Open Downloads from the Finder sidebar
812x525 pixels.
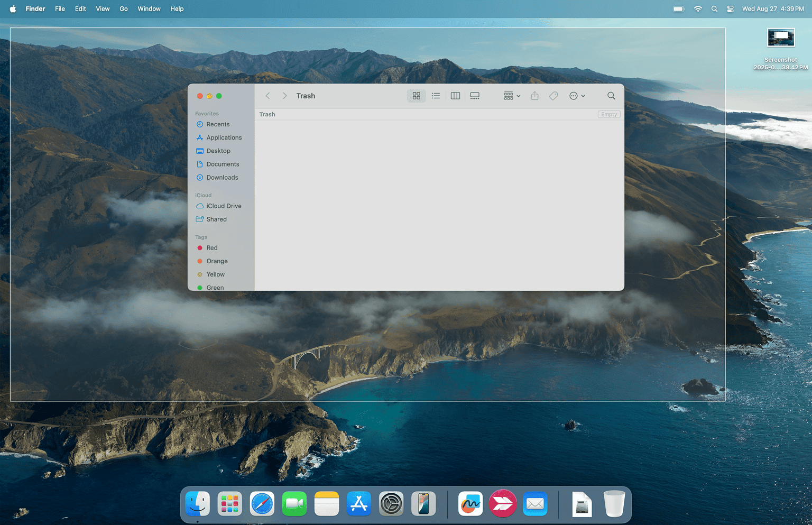(x=222, y=177)
